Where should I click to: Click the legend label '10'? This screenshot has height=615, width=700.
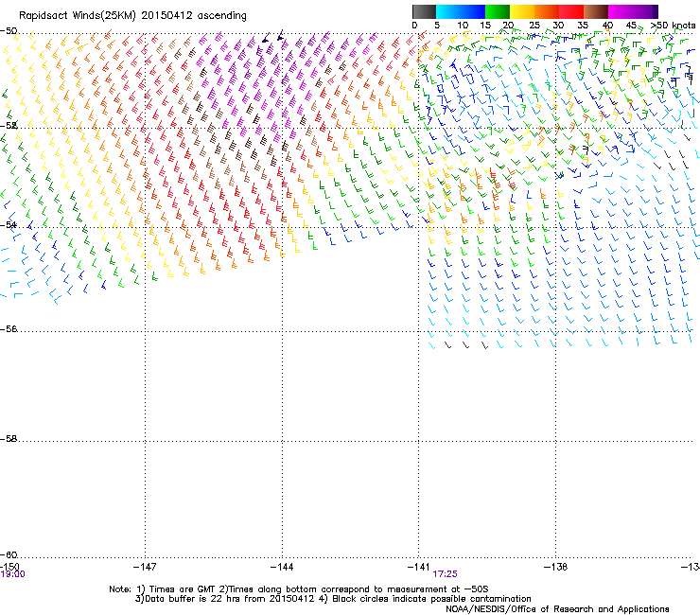tap(463, 26)
